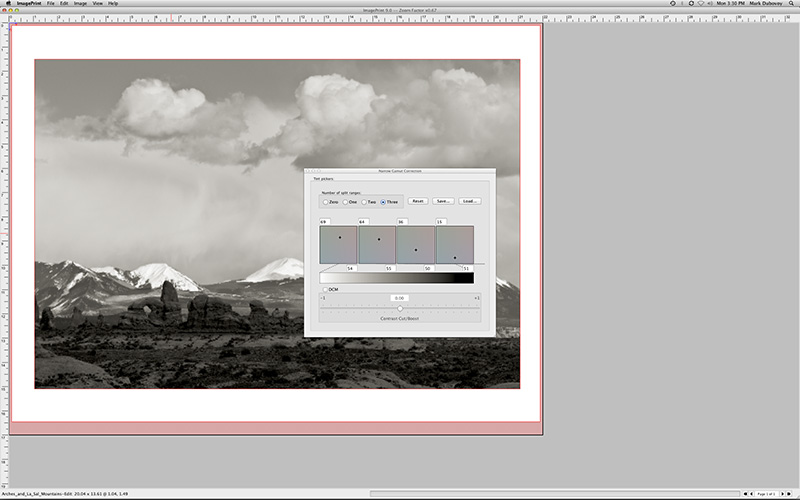This screenshot has width=800, height=500.
Task: Go to previous page arrow button
Action: pyautogui.click(x=751, y=494)
